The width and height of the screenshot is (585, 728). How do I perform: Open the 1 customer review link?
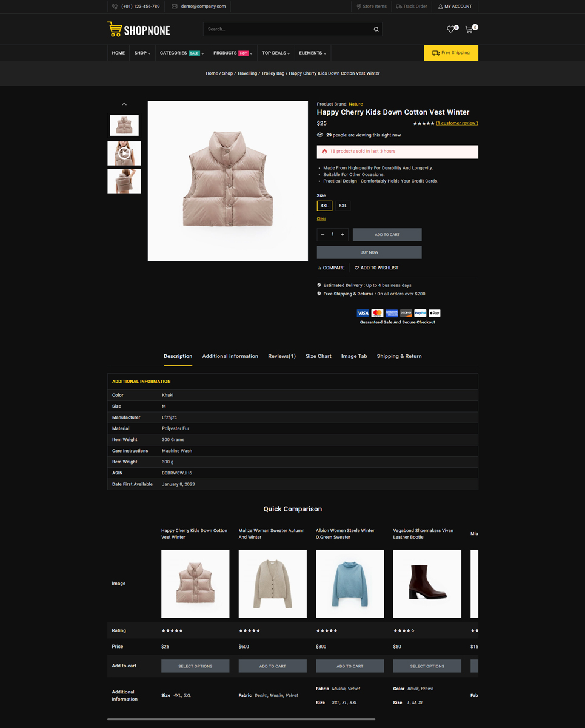coord(457,123)
